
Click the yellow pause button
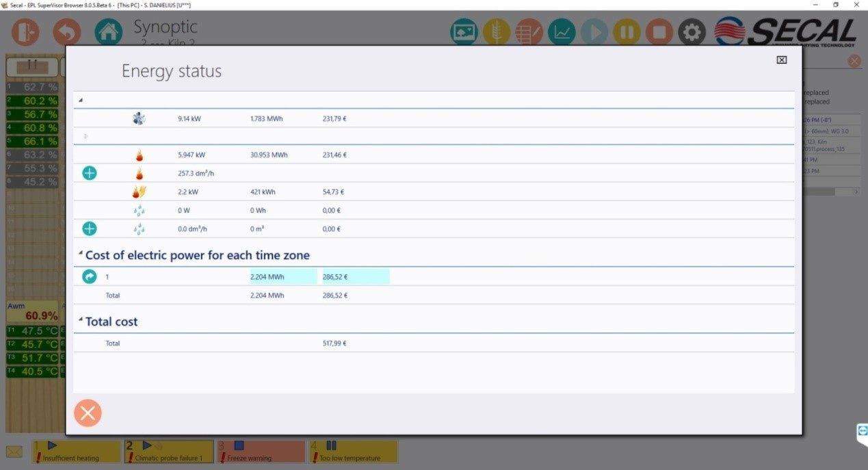[627, 32]
